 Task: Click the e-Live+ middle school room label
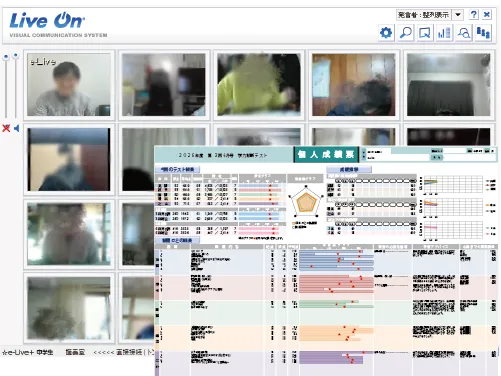point(28,352)
